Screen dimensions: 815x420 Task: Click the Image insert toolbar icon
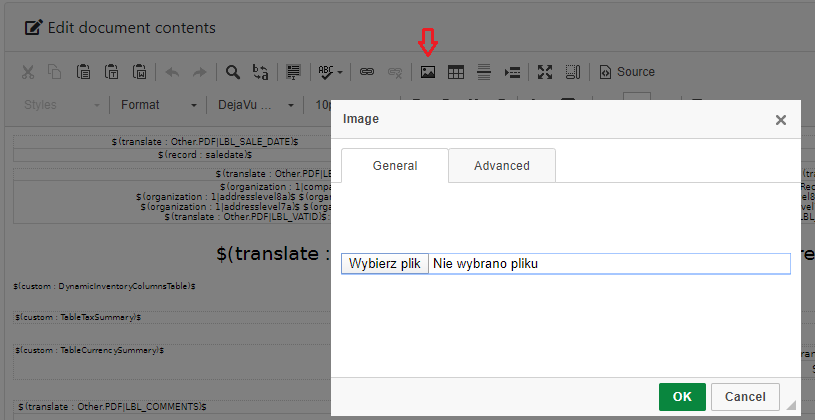428,72
